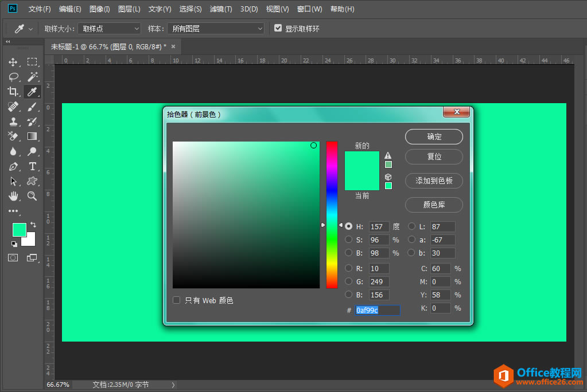
Task: Select the Dodge tool
Action: click(32, 151)
